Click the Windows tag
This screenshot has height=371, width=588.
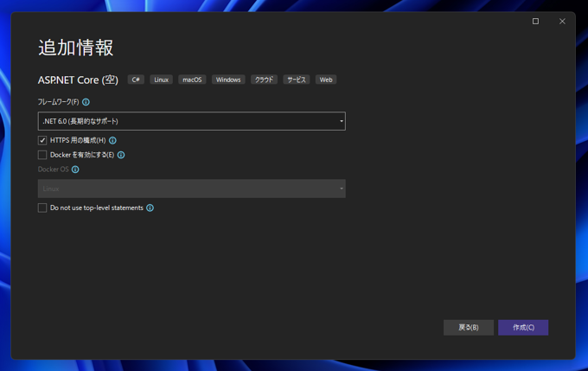228,80
